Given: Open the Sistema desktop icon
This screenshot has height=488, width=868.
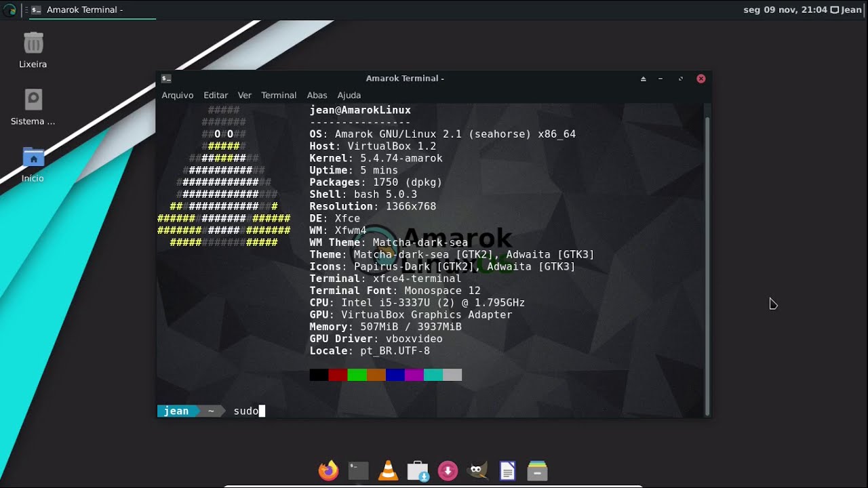Looking at the screenshot, I should pyautogui.click(x=33, y=107).
